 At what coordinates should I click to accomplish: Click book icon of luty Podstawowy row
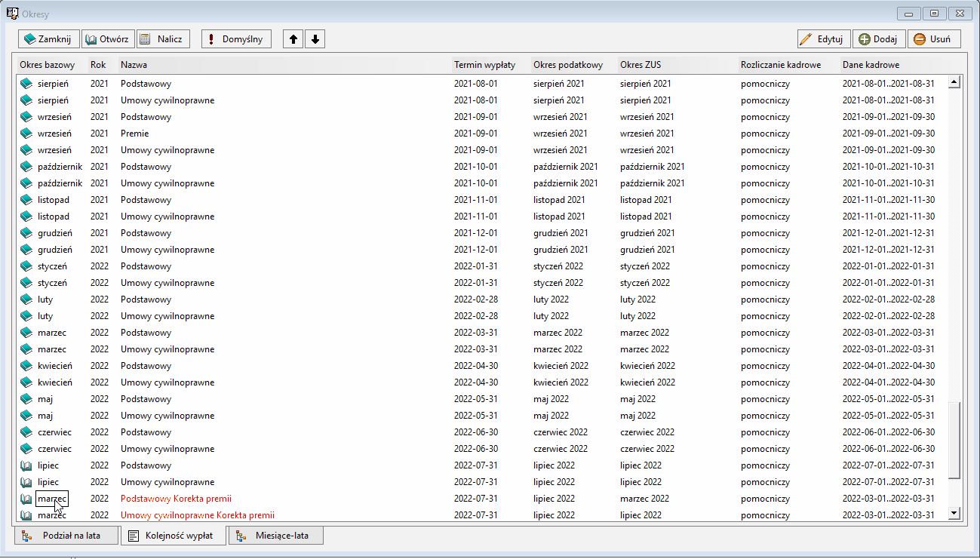pos(26,299)
